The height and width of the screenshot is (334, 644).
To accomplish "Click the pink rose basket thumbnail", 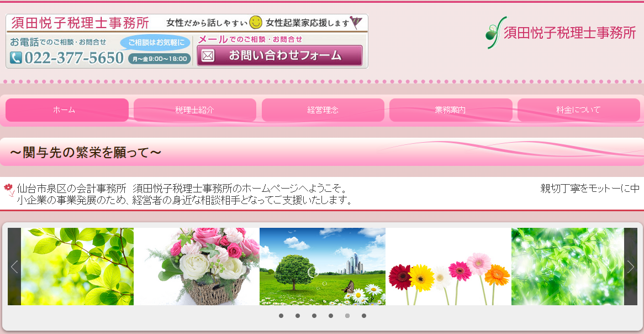I will [x=196, y=267].
